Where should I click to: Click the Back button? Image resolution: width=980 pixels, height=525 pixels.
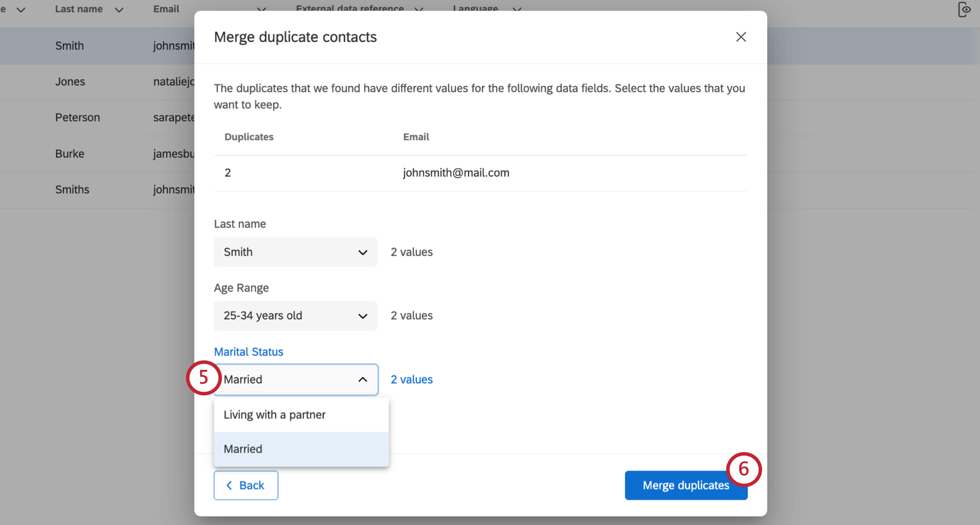(246, 485)
